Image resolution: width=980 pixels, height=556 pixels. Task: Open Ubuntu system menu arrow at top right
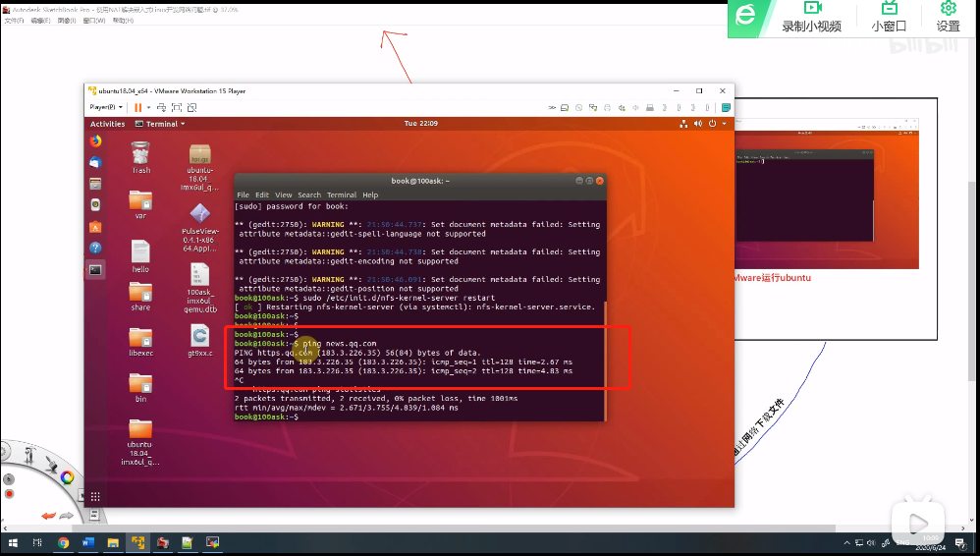pos(725,124)
